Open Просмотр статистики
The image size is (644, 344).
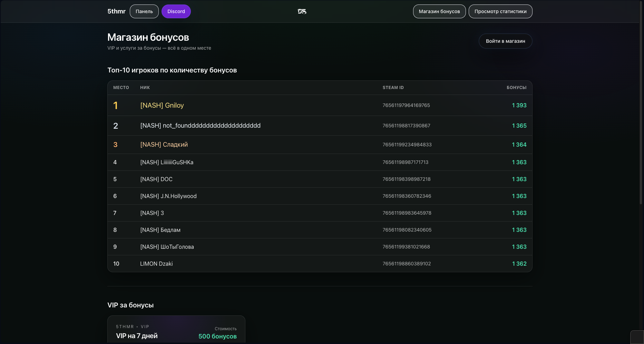click(500, 11)
